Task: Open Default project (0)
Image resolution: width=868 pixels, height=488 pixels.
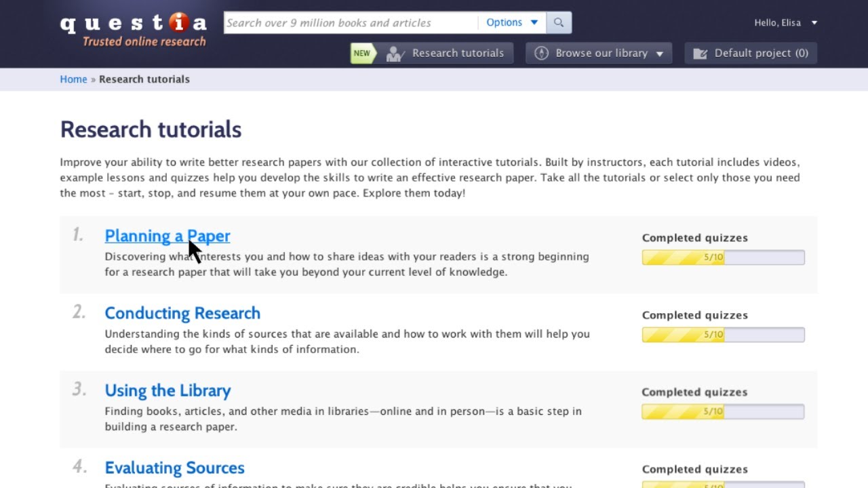Action: (751, 53)
